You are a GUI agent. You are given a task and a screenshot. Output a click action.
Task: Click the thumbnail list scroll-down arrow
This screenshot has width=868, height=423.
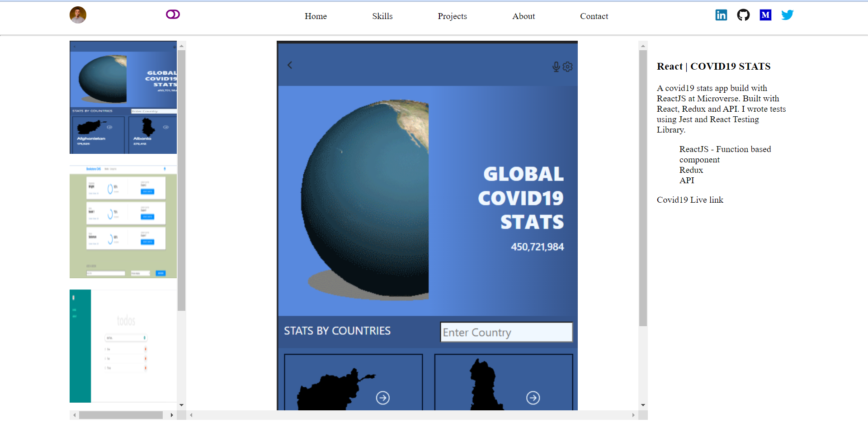[x=181, y=405]
